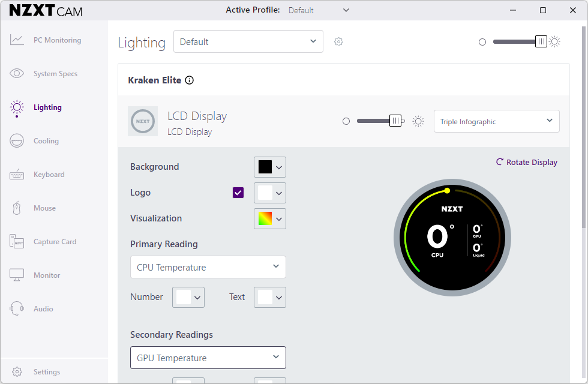Screen dimensions: 588x384
Task: Open Cooling section via its icon
Action: coord(17,141)
